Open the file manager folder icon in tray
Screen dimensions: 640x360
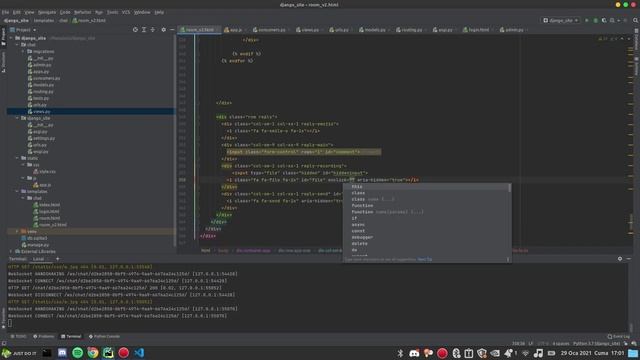tap(633, 353)
